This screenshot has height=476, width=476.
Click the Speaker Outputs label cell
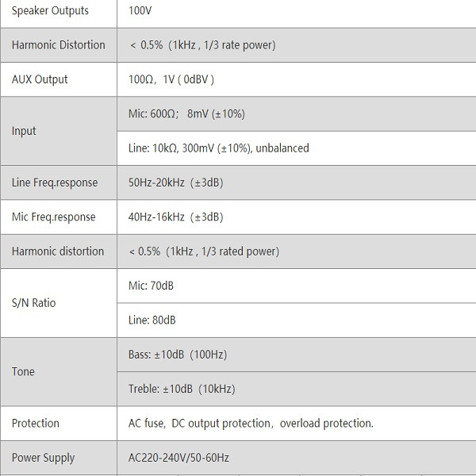[50, 11]
